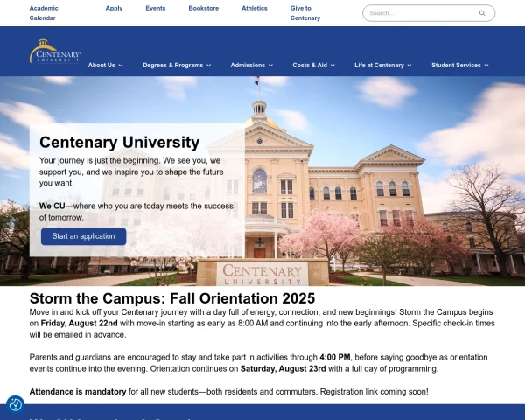Open the About Us menu
Image resolution: width=525 pixels, height=420 pixels.
point(101,66)
